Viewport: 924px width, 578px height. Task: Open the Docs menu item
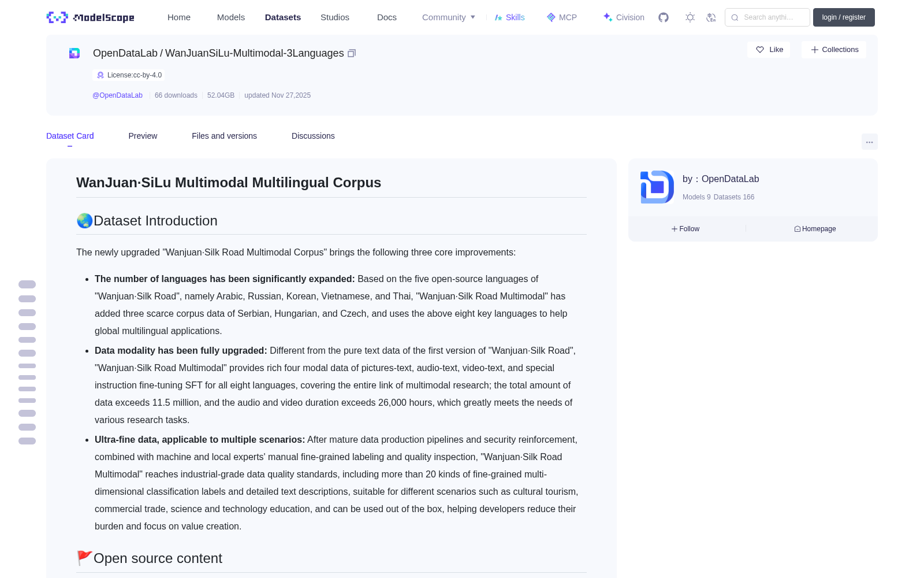click(x=387, y=17)
